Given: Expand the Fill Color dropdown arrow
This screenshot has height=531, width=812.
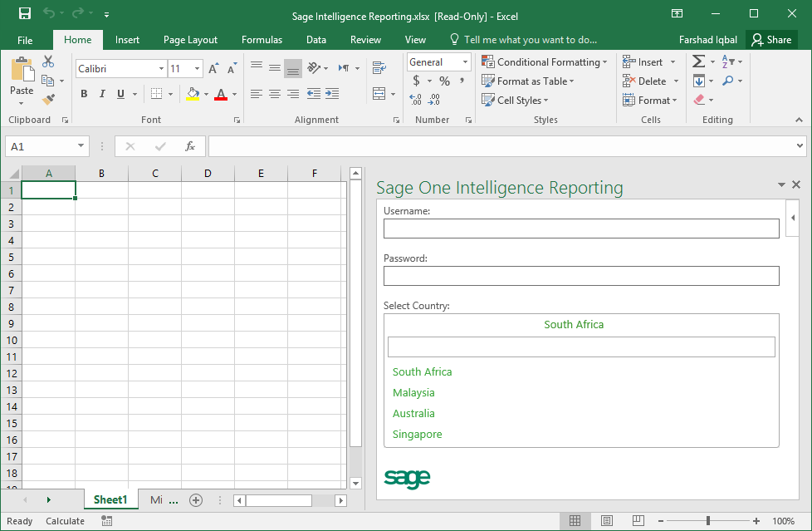Looking at the screenshot, I should [x=205, y=94].
